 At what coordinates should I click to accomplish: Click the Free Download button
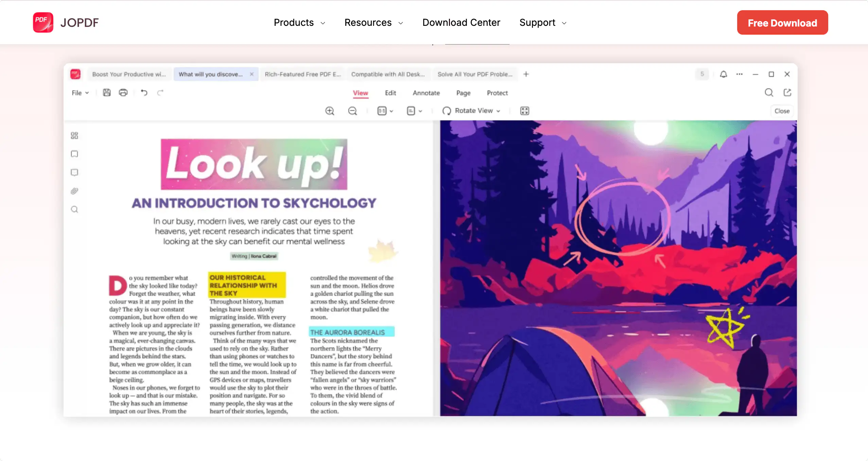782,23
